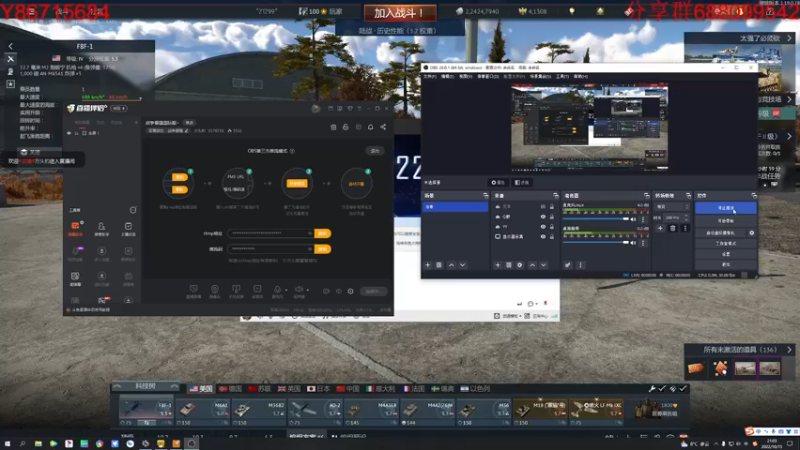Screen dimensions: 800x450
Task: Add a transition in OBS Scene Transitions
Action: (660, 228)
